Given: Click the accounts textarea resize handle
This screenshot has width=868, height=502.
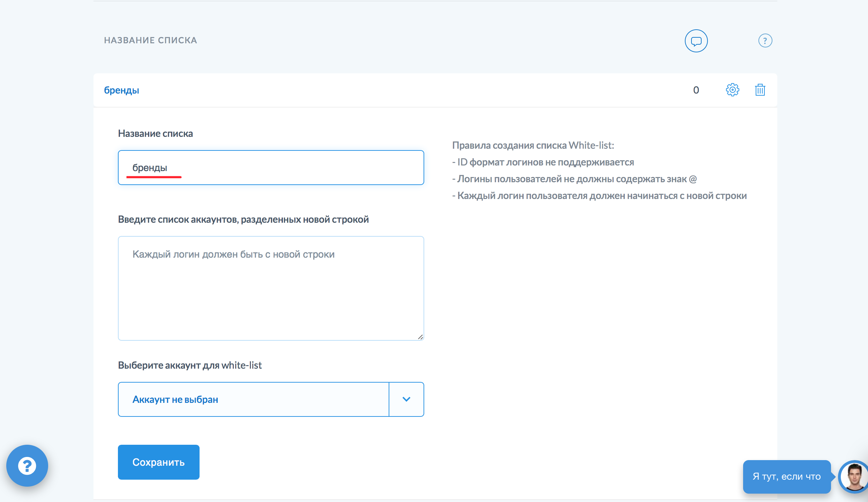Looking at the screenshot, I should 420,337.
